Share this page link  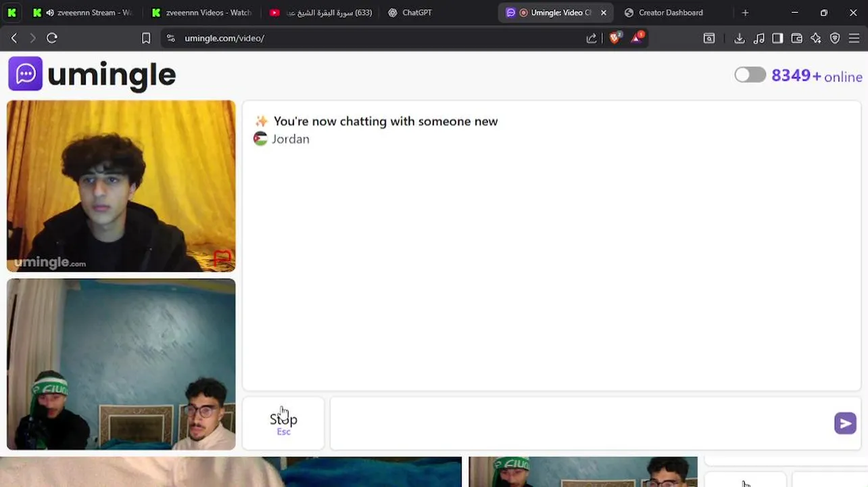[x=592, y=39]
